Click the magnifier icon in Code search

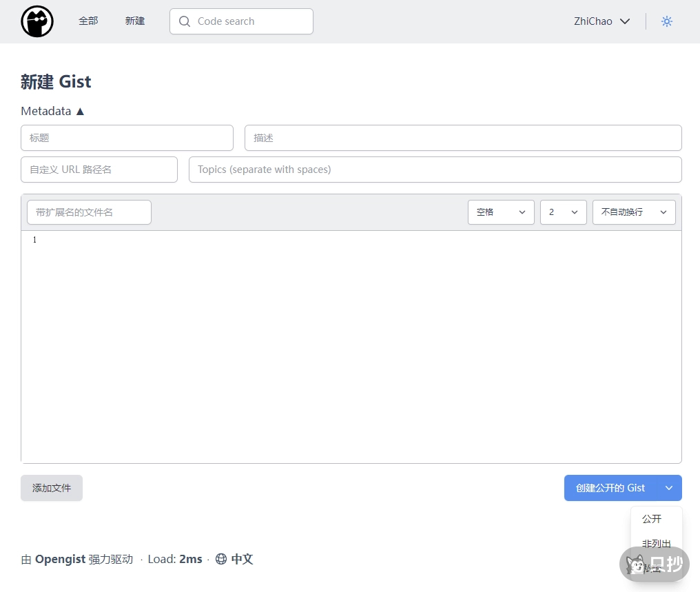click(x=184, y=21)
